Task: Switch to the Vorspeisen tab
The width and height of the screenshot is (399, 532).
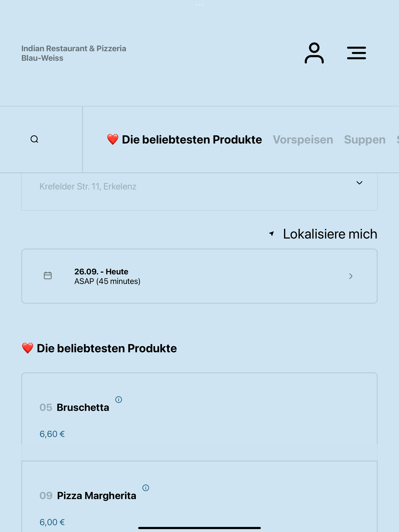Action: coord(303,140)
